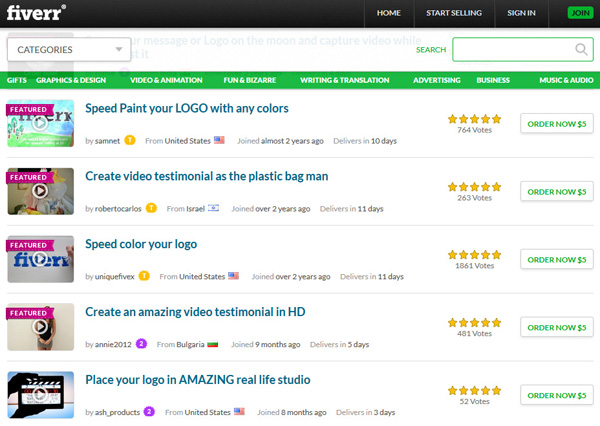The width and height of the screenshot is (600, 426).
Task: Click samnet's orange top-rated badge
Action: tap(130, 140)
